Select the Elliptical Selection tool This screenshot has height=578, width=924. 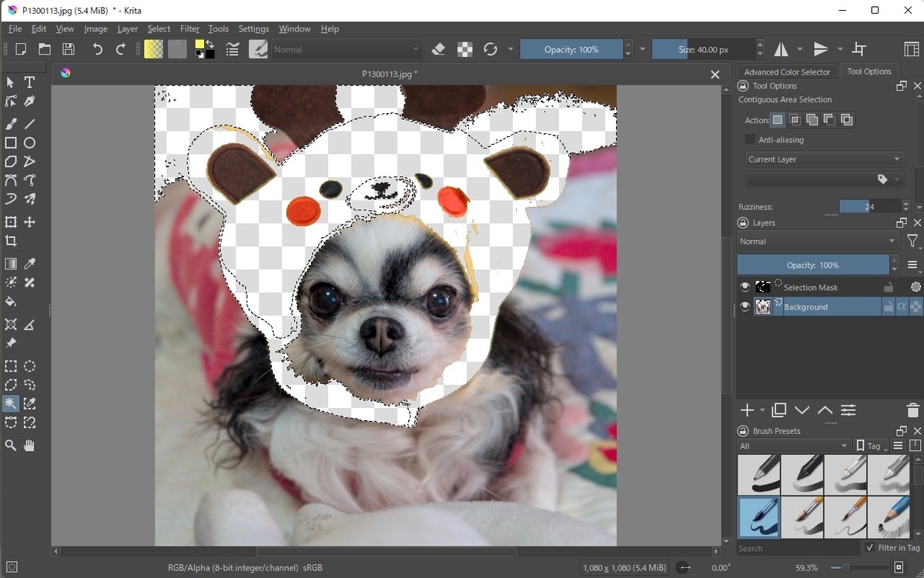coord(29,366)
